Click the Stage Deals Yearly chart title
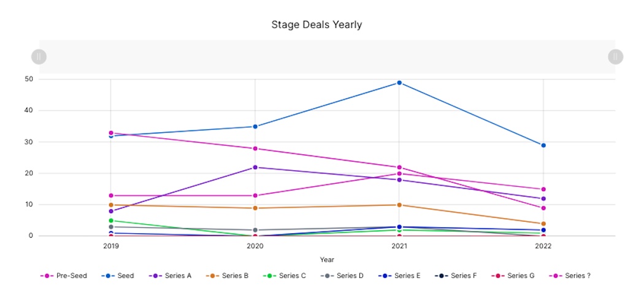644x294 pixels. [316, 25]
